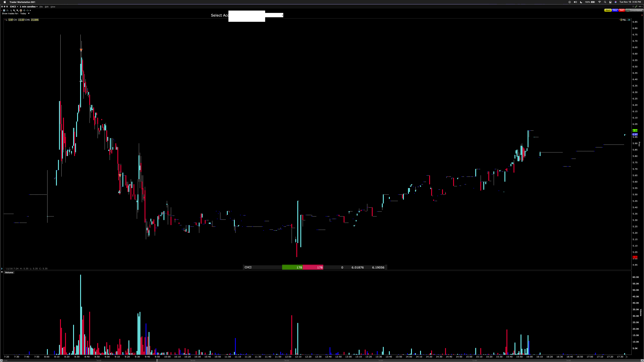Viewport: 644px width, 362px height.
Task: Click the green 6.00 price marker
Action: click(635, 131)
